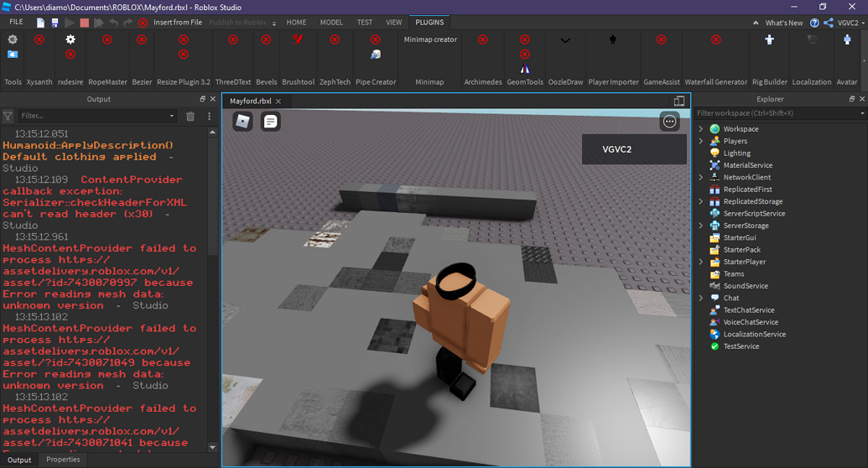Open the FILE menu
The width and height of the screenshot is (868, 468).
(16, 22)
